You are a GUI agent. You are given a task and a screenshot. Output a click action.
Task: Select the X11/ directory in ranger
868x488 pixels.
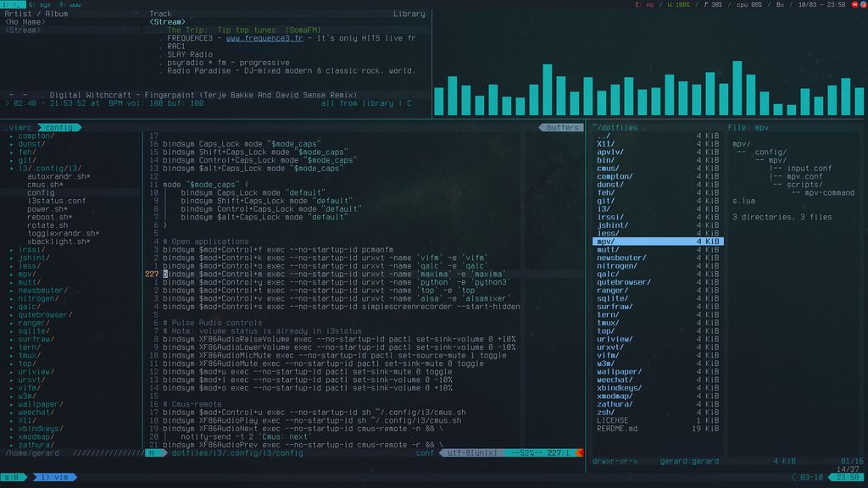click(x=658, y=144)
